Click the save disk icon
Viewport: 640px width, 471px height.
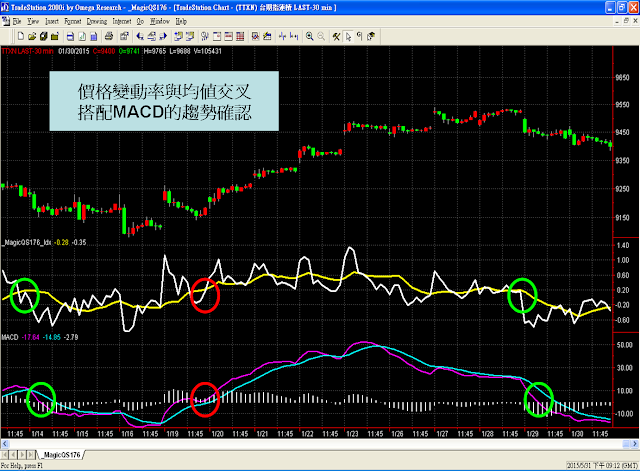70,36
